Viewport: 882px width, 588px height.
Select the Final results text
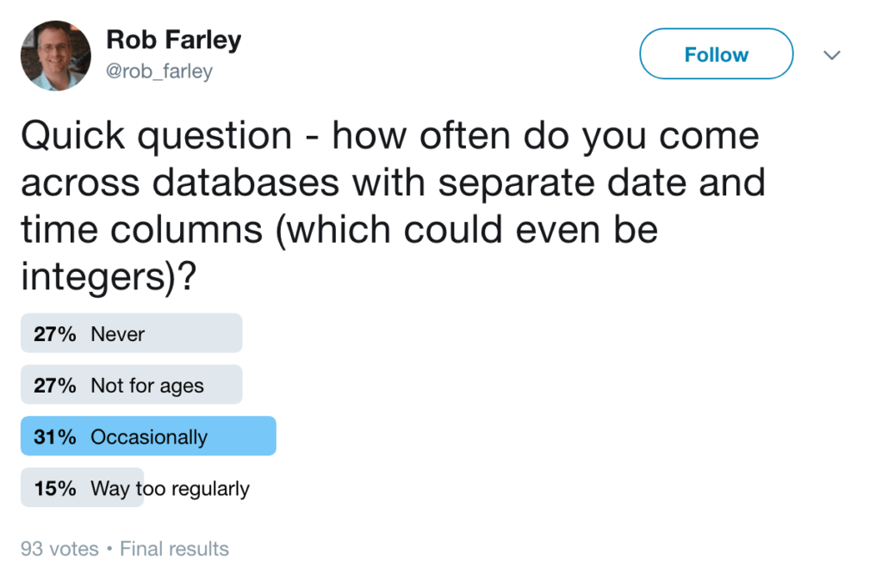(173, 548)
